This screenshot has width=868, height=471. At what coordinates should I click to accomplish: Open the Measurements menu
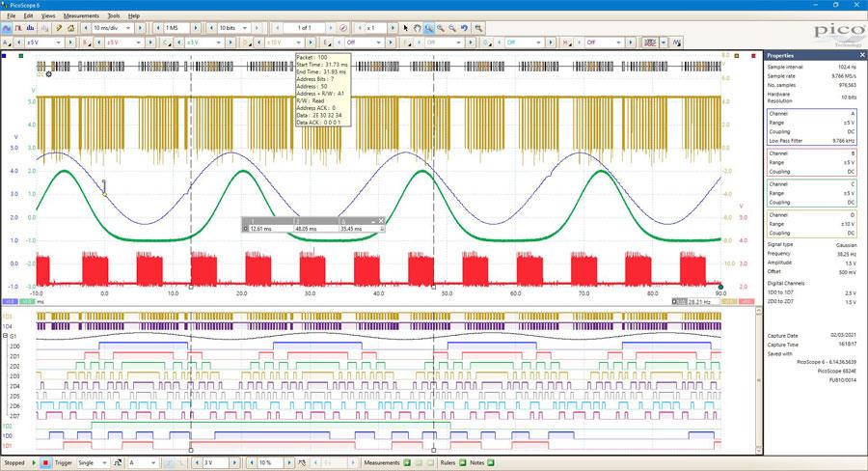pos(81,15)
